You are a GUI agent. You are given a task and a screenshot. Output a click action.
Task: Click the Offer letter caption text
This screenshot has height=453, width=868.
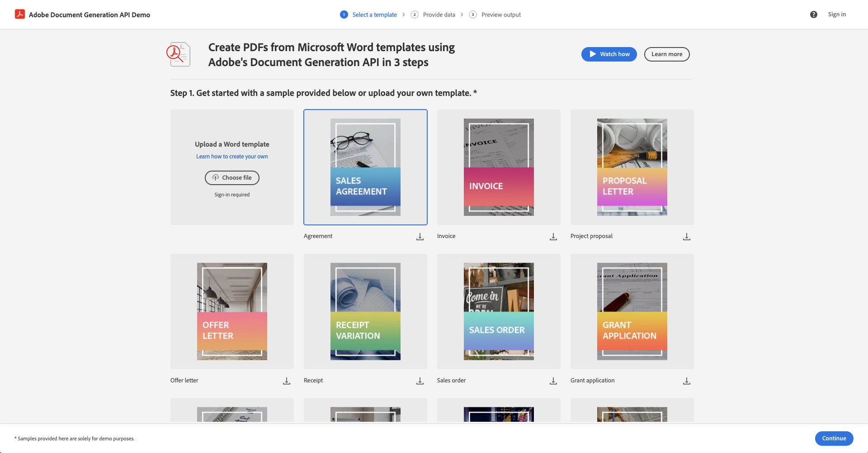tap(184, 381)
